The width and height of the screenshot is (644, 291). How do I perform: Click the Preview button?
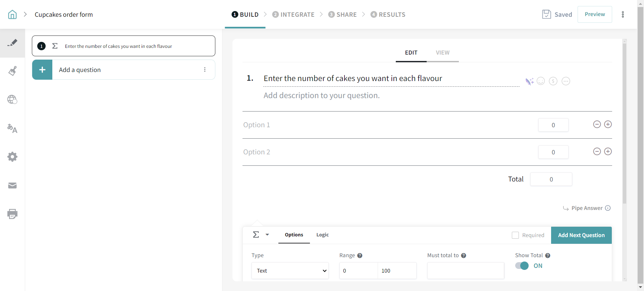(594, 14)
